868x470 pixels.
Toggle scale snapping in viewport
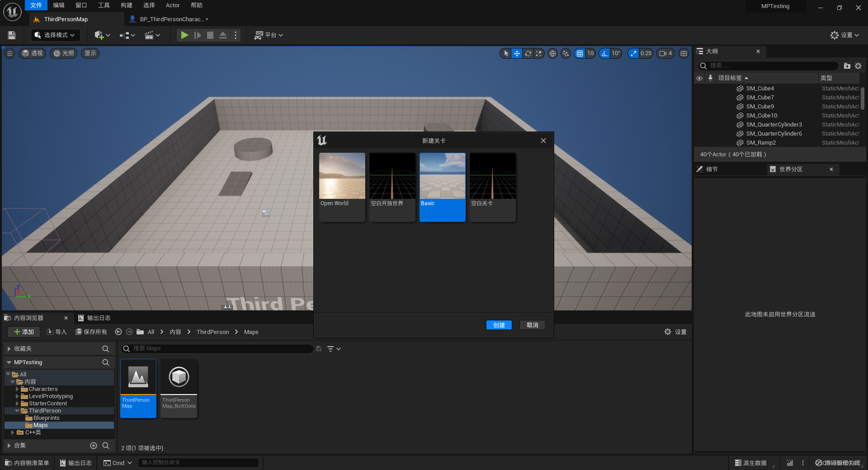point(633,53)
